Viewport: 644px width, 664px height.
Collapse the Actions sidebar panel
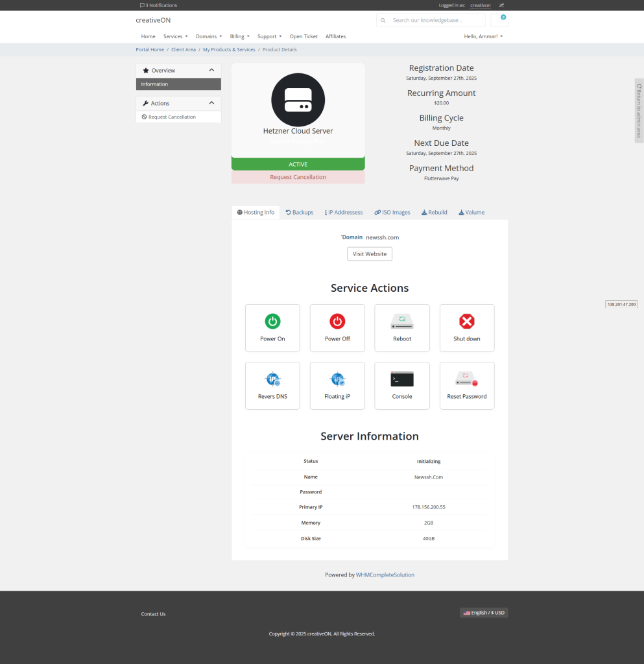point(211,103)
